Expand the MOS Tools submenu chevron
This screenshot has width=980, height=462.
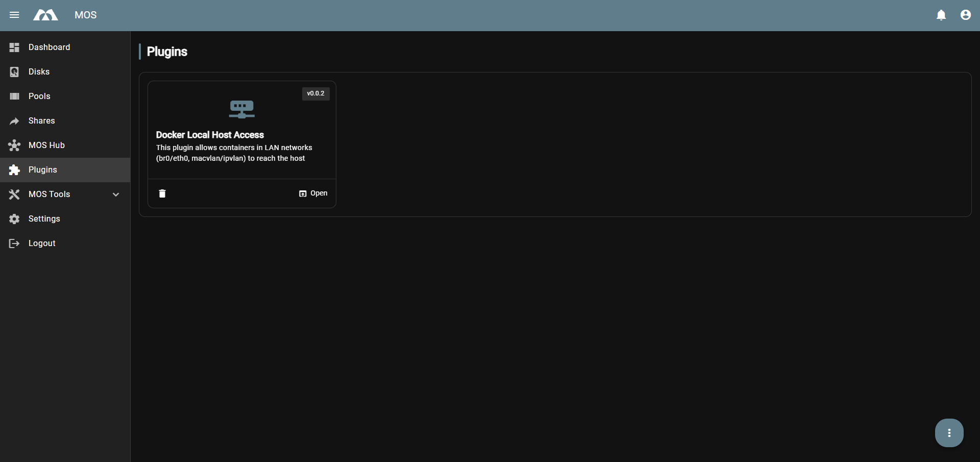coord(115,194)
